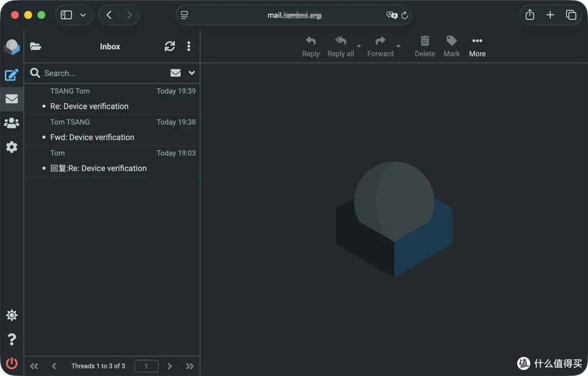Open the Settings gear in the sidebar
Viewport: 588px width, 376px height.
pyautogui.click(x=11, y=147)
